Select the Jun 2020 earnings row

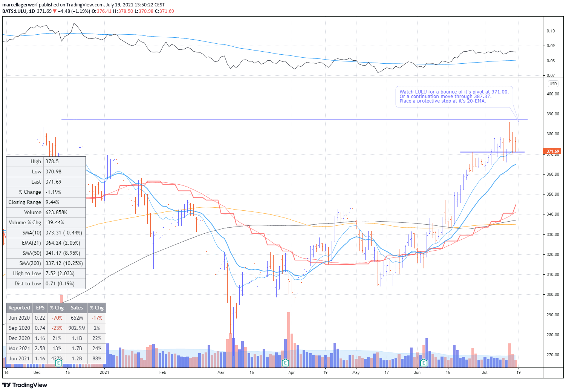[x=56, y=318]
